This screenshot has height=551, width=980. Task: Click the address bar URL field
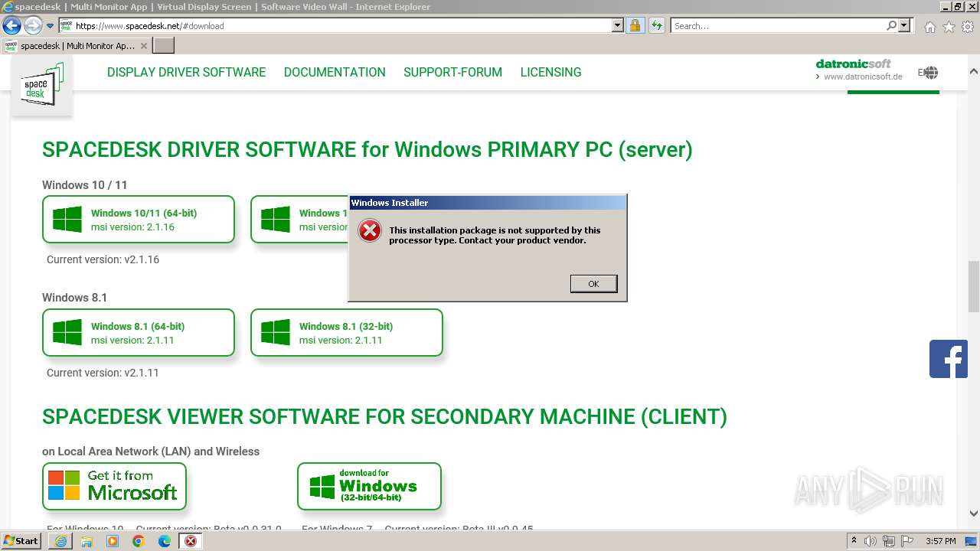tap(342, 25)
